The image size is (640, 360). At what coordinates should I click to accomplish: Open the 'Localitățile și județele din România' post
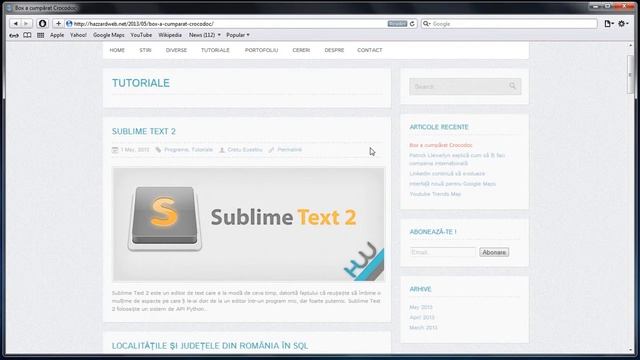click(210, 346)
